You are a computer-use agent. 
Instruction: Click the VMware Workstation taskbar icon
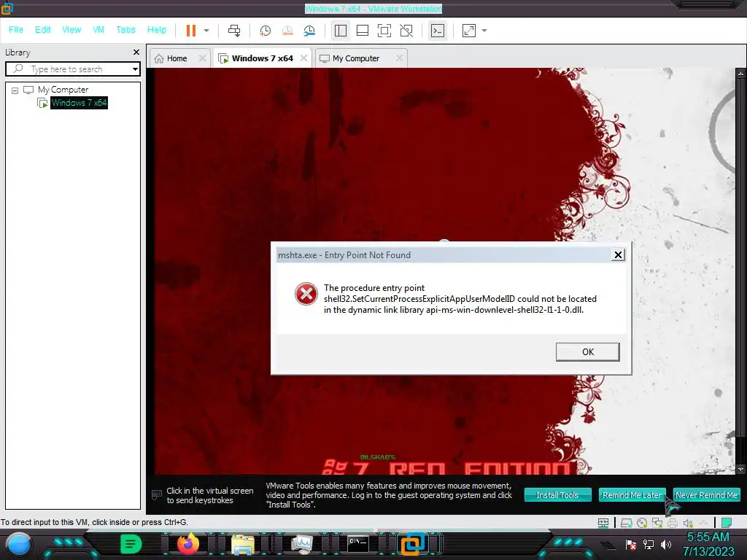point(413,544)
